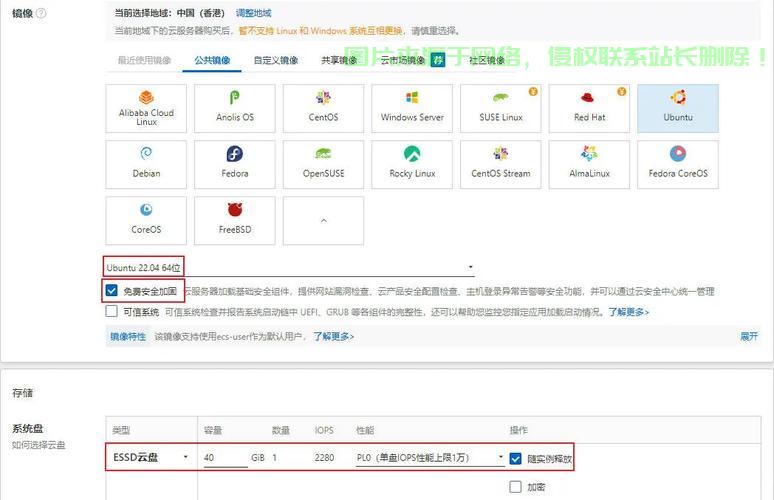Click the paid badge on SUSE Linux

(x=533, y=91)
